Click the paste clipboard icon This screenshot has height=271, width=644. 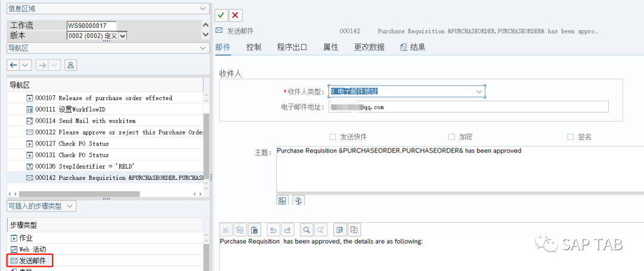coord(254,229)
